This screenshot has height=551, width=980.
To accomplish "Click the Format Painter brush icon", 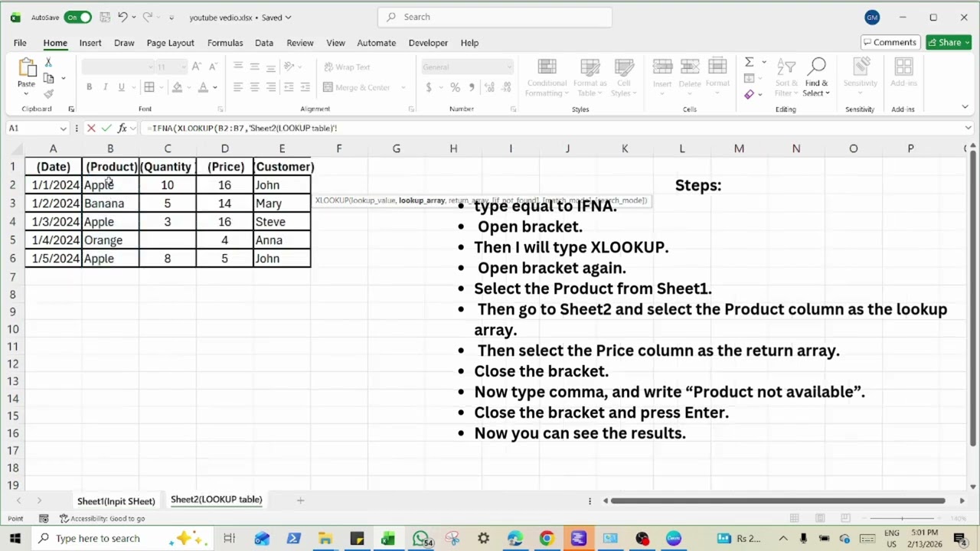I will 48,94.
